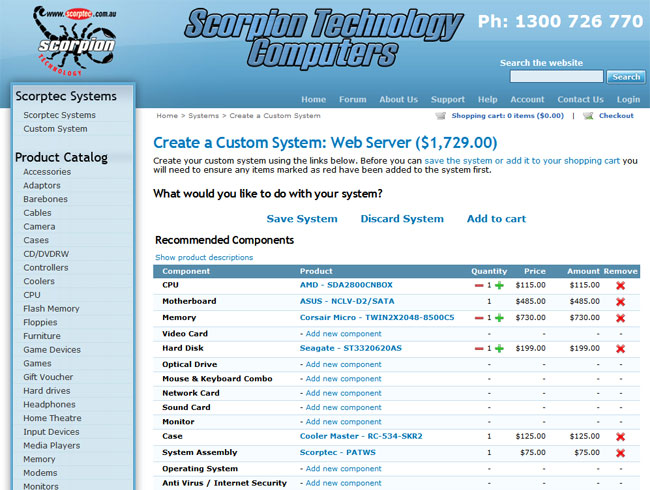This screenshot has width=650, height=490.
Task: Add new component for Mouse & Keyboard Combo
Action: coord(343,379)
